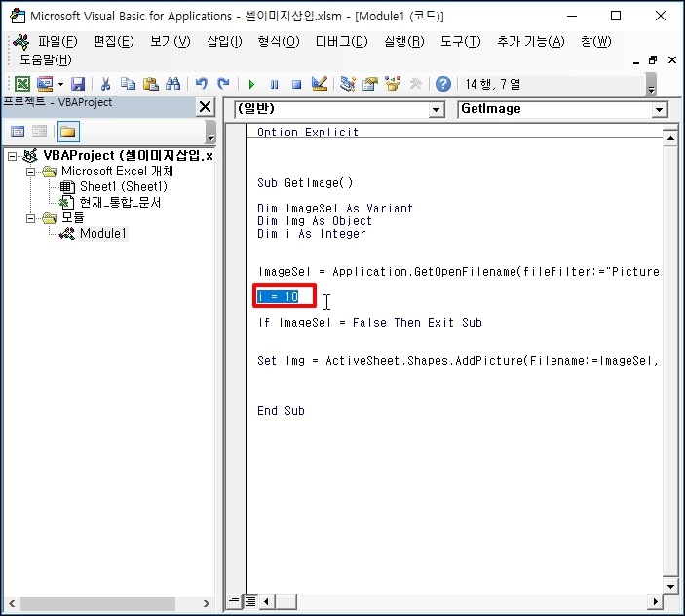The width and height of the screenshot is (685, 616).
Task: Open the 창(W) menu
Action: point(596,42)
